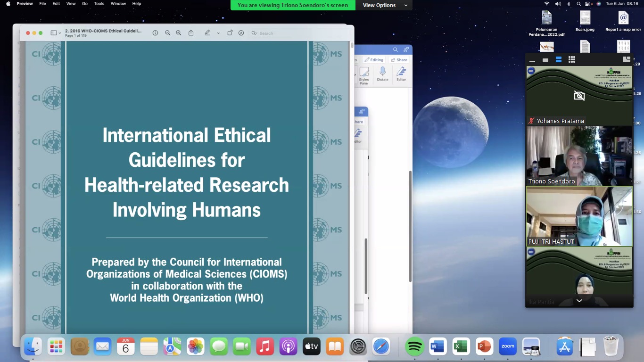
Task: Select Yohanes Pratama video tile
Action: click(x=579, y=96)
